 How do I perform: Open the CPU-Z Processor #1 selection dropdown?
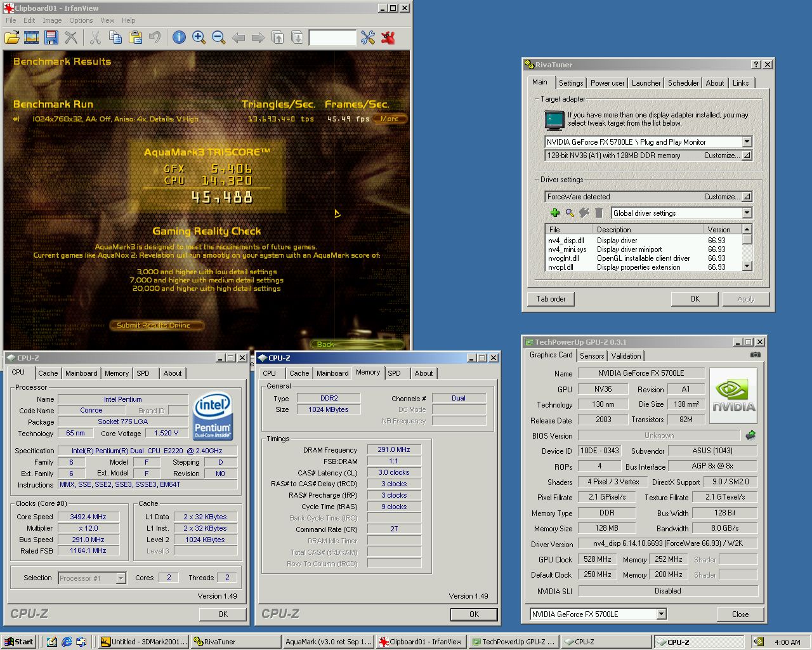(x=121, y=578)
